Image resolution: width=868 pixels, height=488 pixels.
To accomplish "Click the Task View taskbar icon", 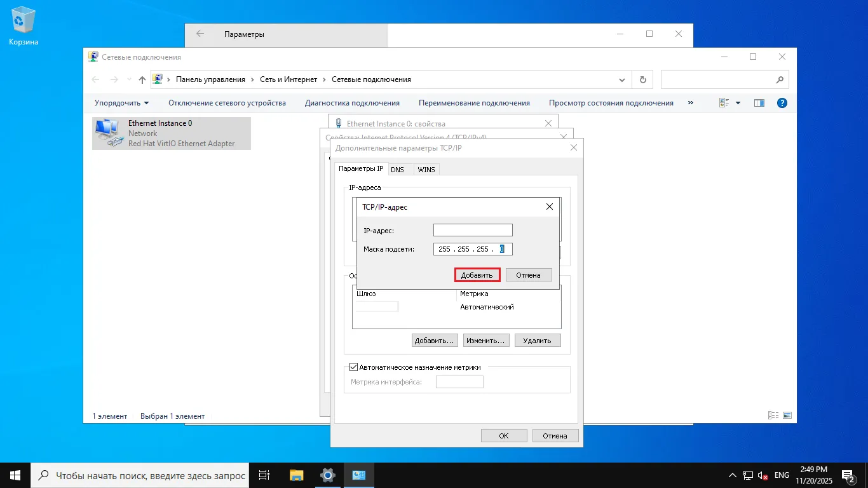I will 264,475.
